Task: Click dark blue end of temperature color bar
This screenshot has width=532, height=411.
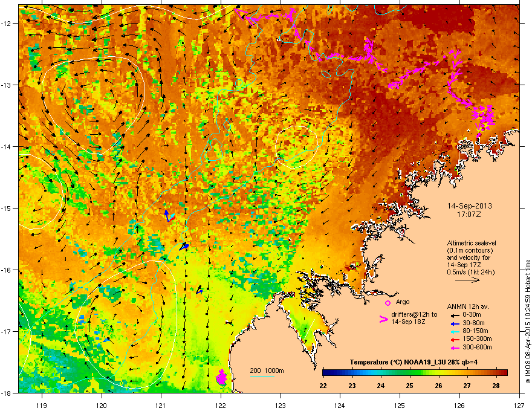Action: pos(325,372)
